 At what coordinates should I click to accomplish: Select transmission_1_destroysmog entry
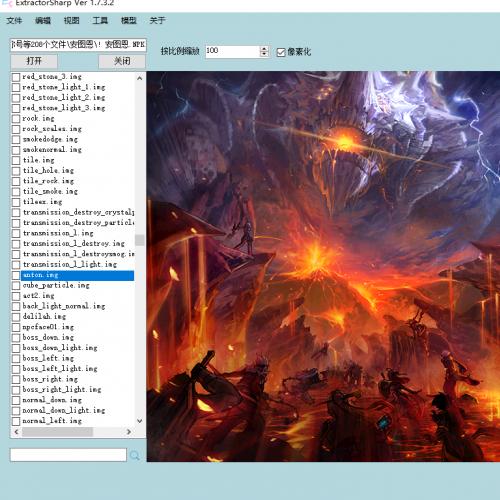tap(78, 254)
